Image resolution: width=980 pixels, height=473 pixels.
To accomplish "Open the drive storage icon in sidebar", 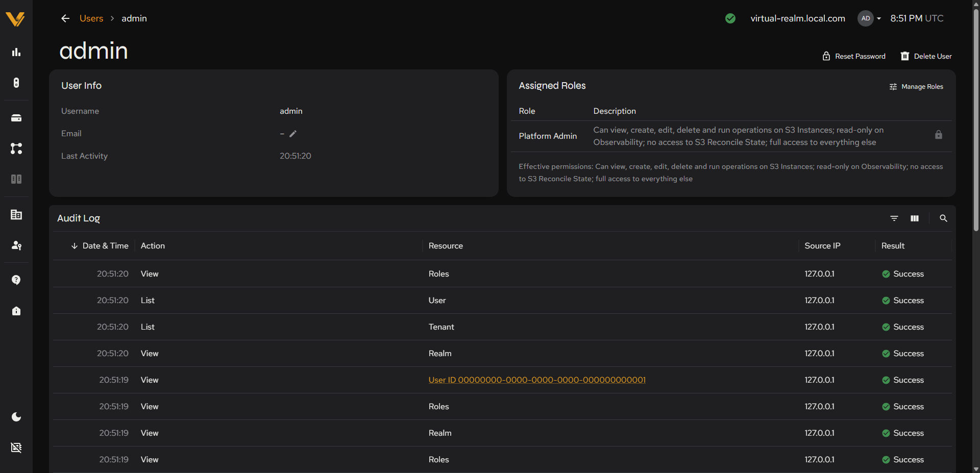I will [16, 118].
